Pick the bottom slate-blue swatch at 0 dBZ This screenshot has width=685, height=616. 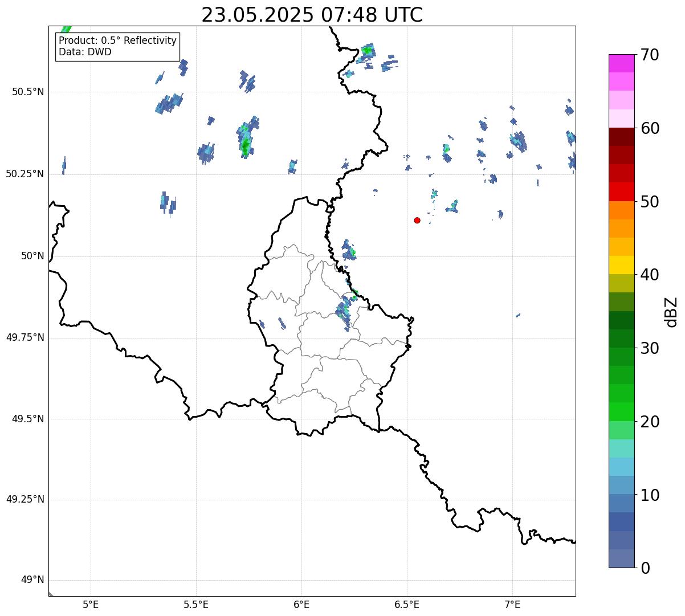pyautogui.click(x=621, y=558)
